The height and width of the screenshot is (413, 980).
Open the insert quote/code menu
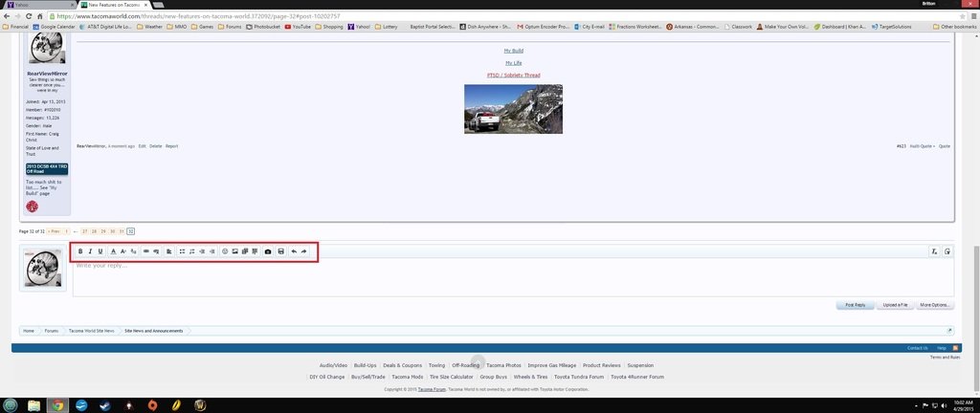255,251
